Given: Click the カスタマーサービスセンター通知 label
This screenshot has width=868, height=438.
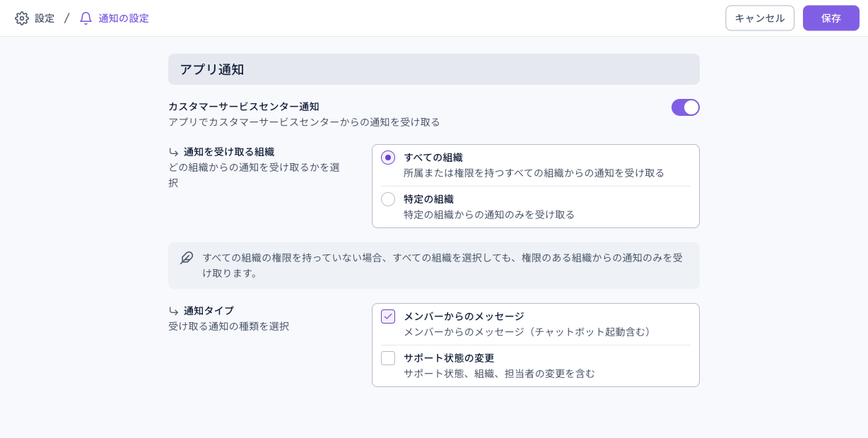Looking at the screenshot, I should click(x=244, y=107).
